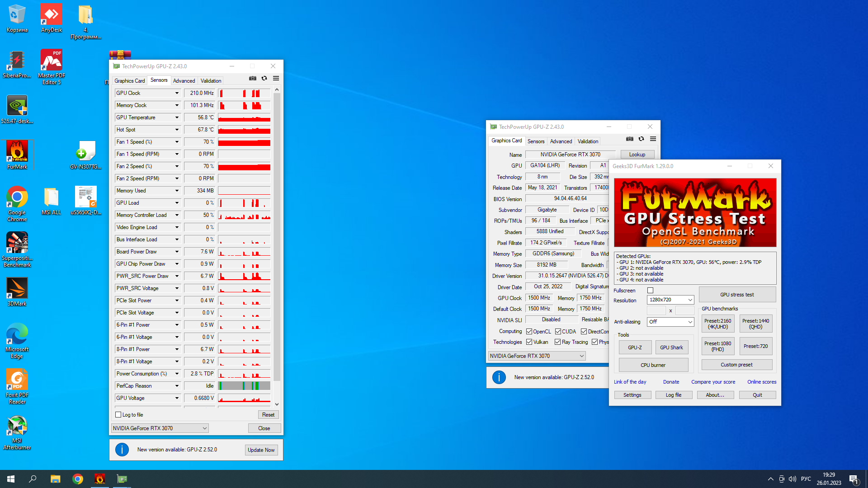Toggle the OpenCL checkbox in GPU-Z
This screenshot has height=488, width=868.
(529, 332)
